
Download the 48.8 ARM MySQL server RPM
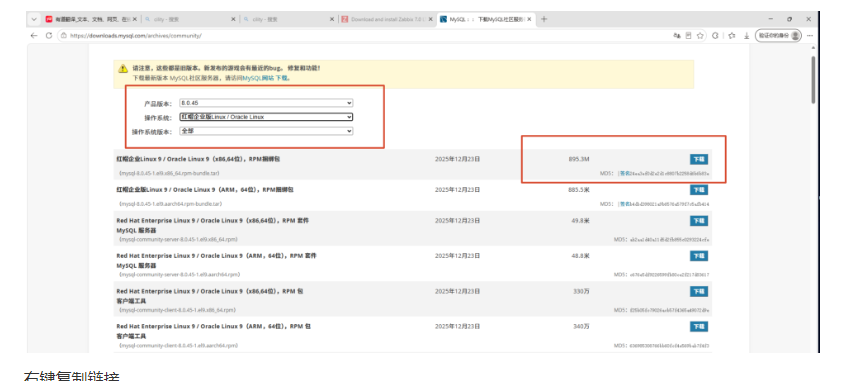(x=699, y=256)
